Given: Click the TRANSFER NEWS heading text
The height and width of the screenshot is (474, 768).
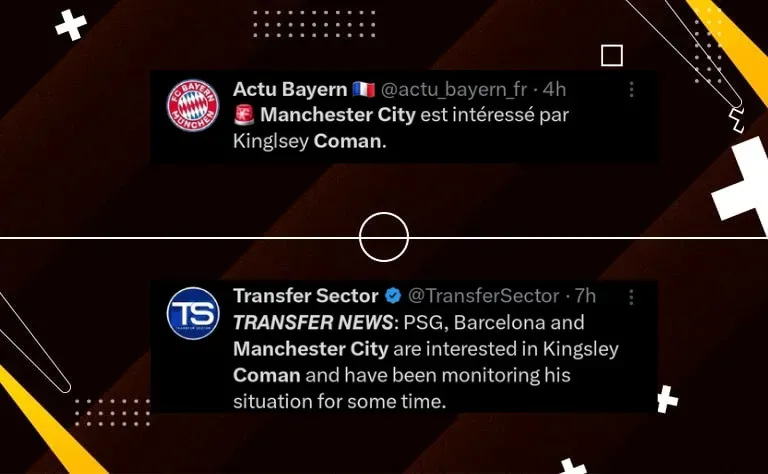Looking at the screenshot, I should (x=313, y=323).
